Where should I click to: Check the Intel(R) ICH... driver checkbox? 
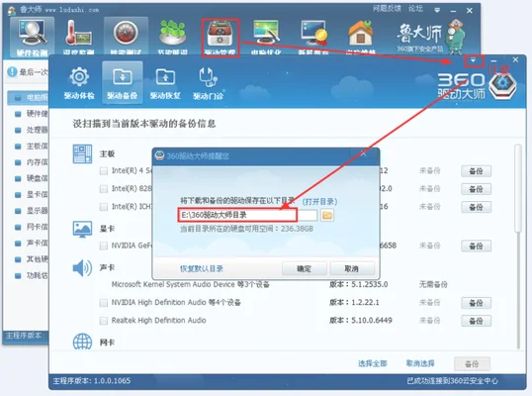pos(104,207)
